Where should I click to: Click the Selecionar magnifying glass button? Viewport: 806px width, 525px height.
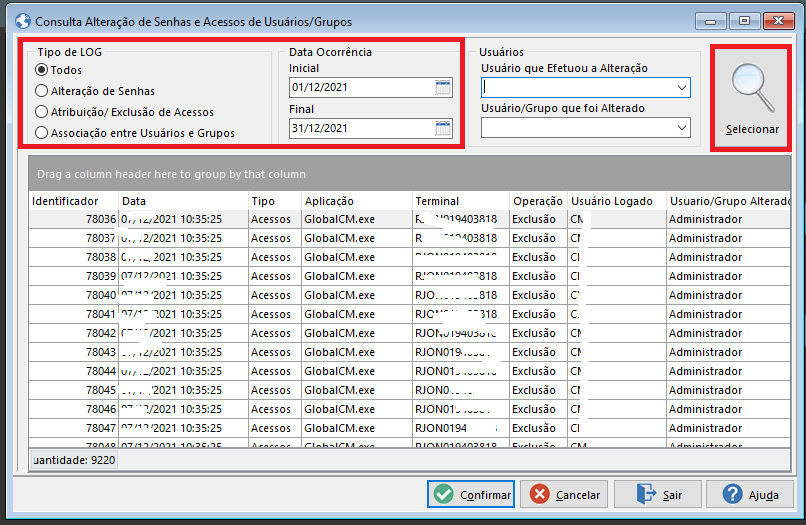[751, 98]
